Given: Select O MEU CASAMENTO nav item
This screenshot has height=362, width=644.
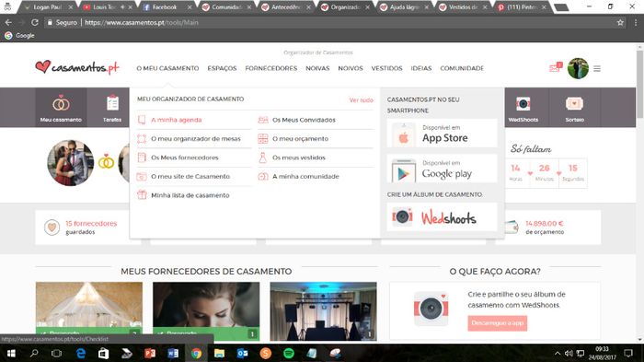Looking at the screenshot, I should 167,68.
